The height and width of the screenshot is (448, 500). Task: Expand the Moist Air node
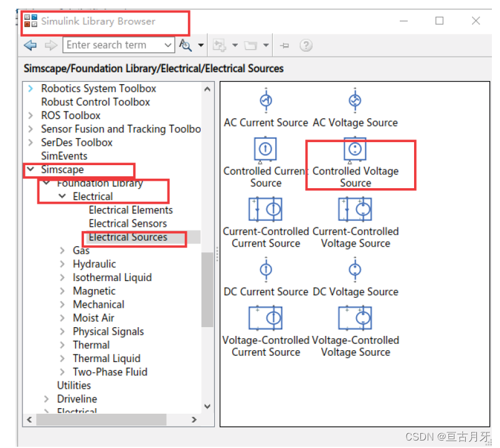62,318
